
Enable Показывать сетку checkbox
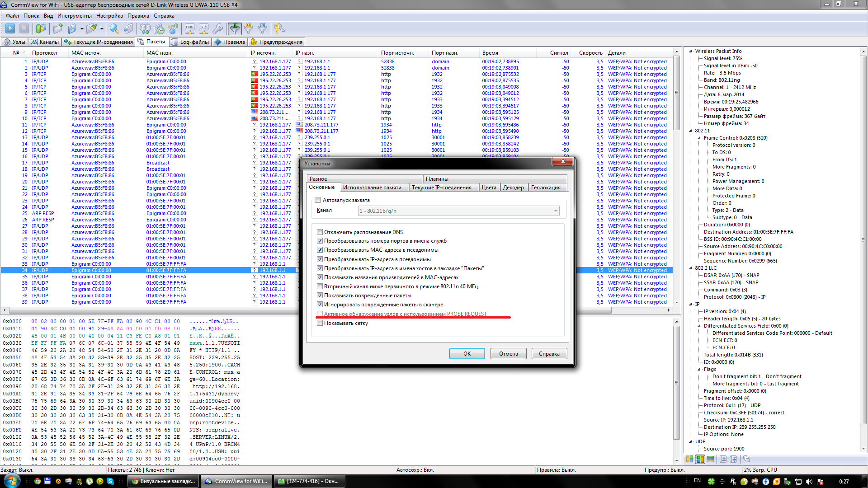click(320, 323)
